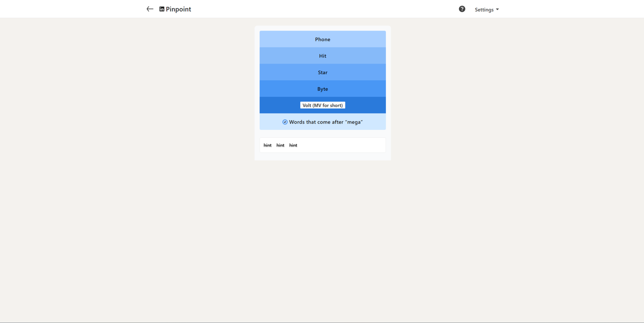Click the second crossed-out hint
Image resolution: width=644 pixels, height=323 pixels.
click(x=281, y=145)
